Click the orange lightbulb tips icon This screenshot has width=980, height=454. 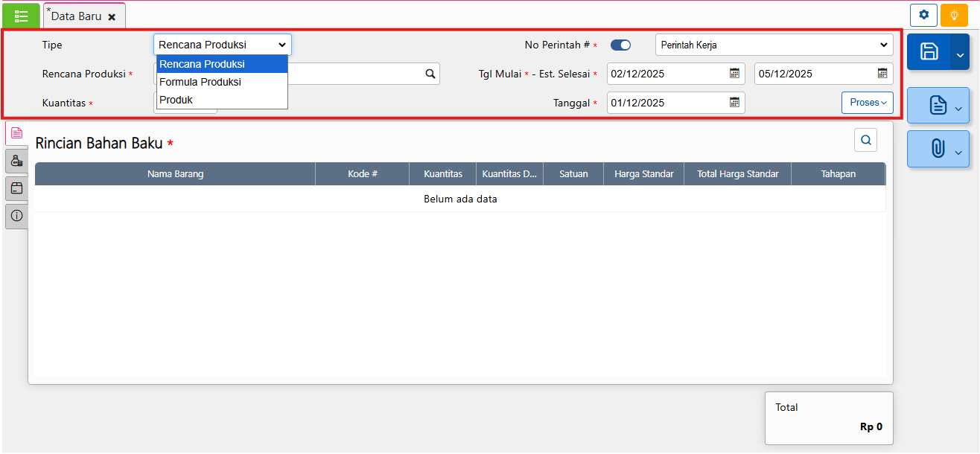click(953, 15)
